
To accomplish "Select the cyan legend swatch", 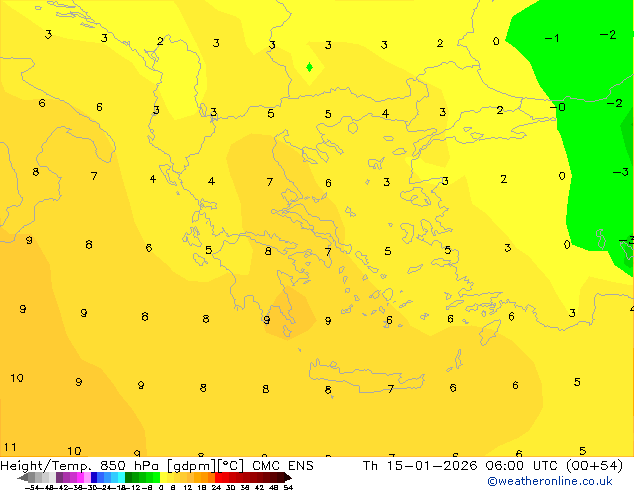I will pos(121,477).
